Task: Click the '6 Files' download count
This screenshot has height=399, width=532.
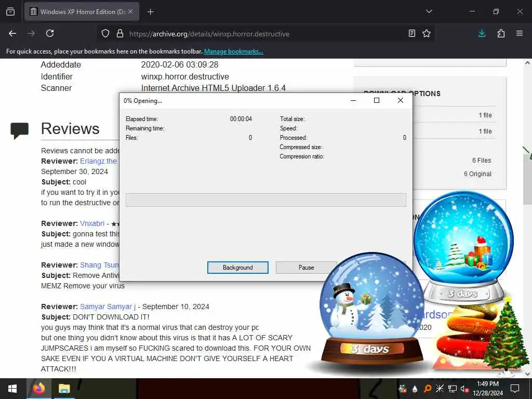Action: (x=482, y=161)
